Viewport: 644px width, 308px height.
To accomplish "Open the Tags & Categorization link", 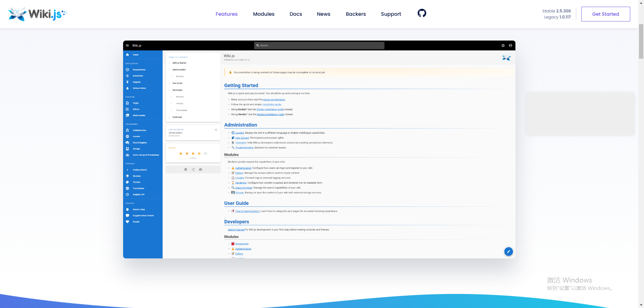I will (248, 211).
